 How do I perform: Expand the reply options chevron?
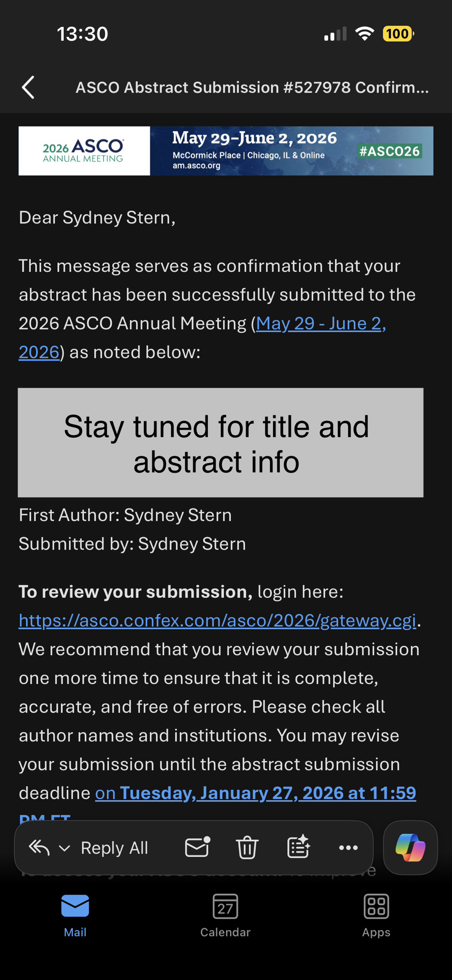(65, 848)
